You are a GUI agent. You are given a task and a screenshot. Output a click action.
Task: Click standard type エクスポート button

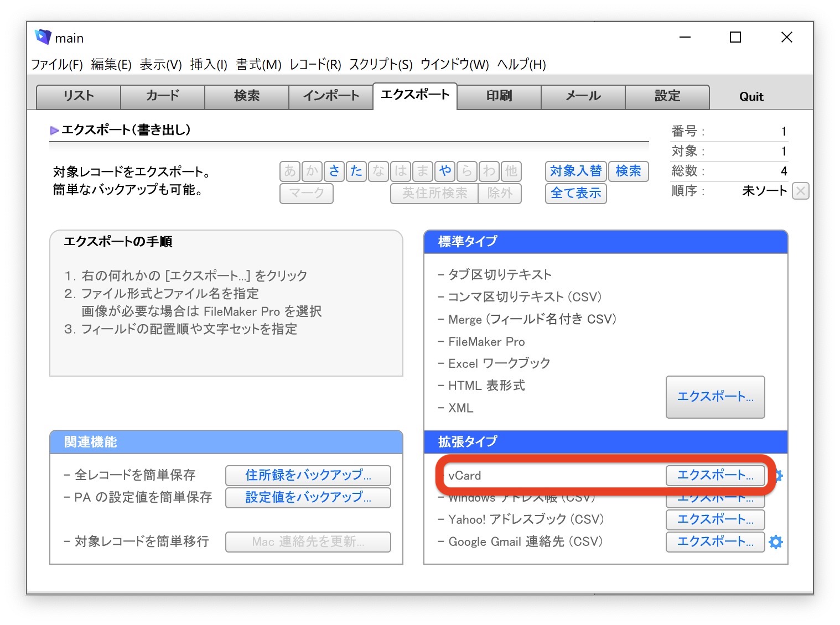(715, 397)
